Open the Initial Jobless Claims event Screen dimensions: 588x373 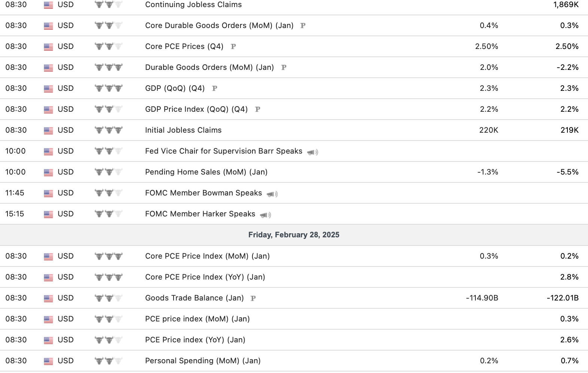(x=183, y=130)
